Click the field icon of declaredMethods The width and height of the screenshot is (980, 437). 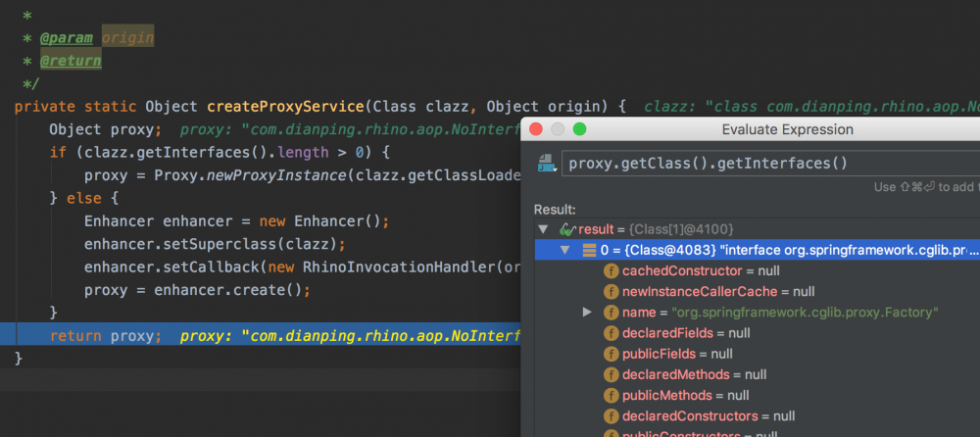(x=611, y=374)
